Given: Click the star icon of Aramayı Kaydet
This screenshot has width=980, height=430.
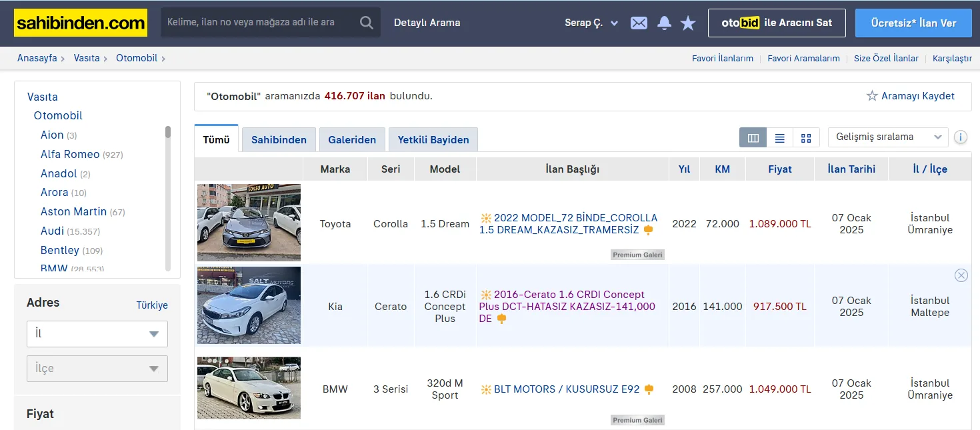Looking at the screenshot, I should [x=872, y=96].
